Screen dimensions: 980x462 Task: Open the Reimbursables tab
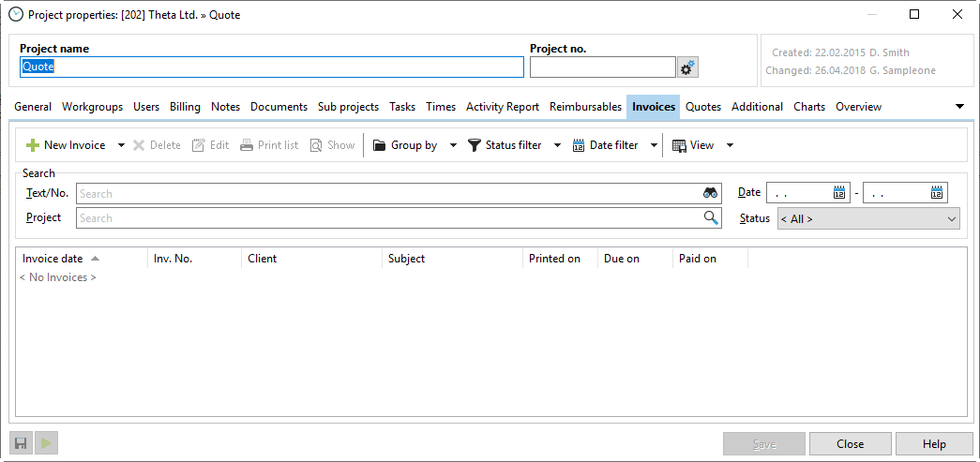585,107
